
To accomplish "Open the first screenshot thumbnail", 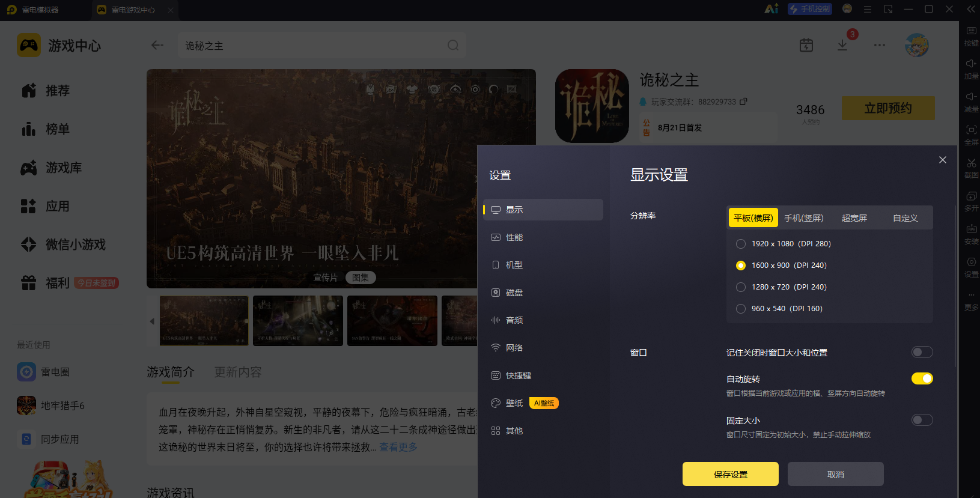I will click(204, 321).
